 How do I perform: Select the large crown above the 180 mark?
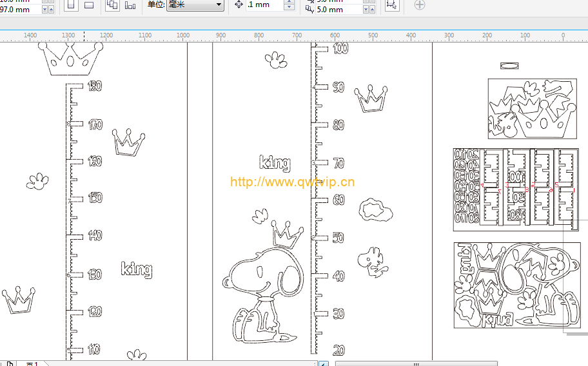pos(70,59)
